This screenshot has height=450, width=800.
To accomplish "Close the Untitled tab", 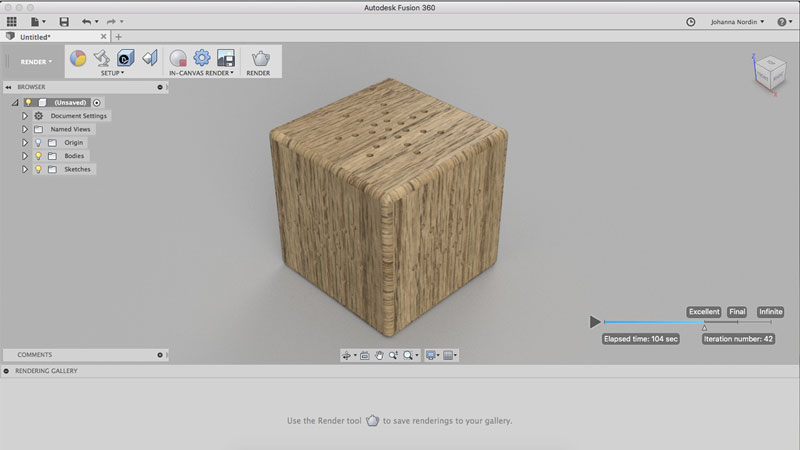I will [104, 37].
